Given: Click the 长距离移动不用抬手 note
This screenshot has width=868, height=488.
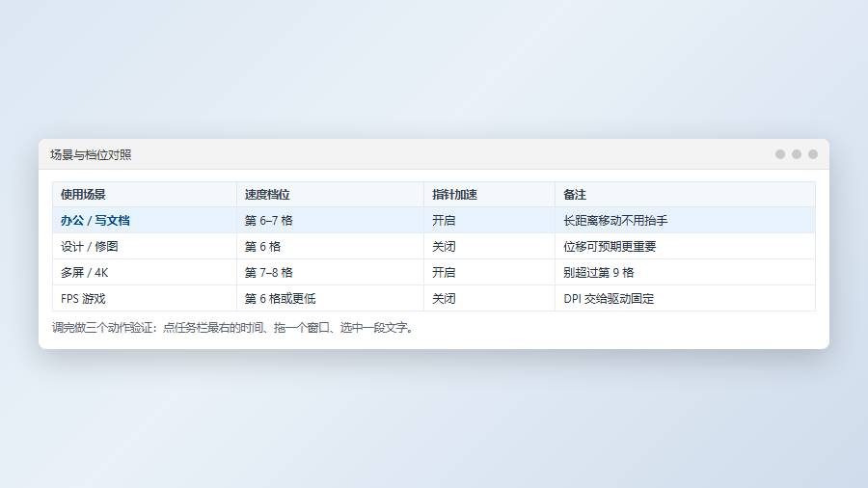Looking at the screenshot, I should coord(686,220).
